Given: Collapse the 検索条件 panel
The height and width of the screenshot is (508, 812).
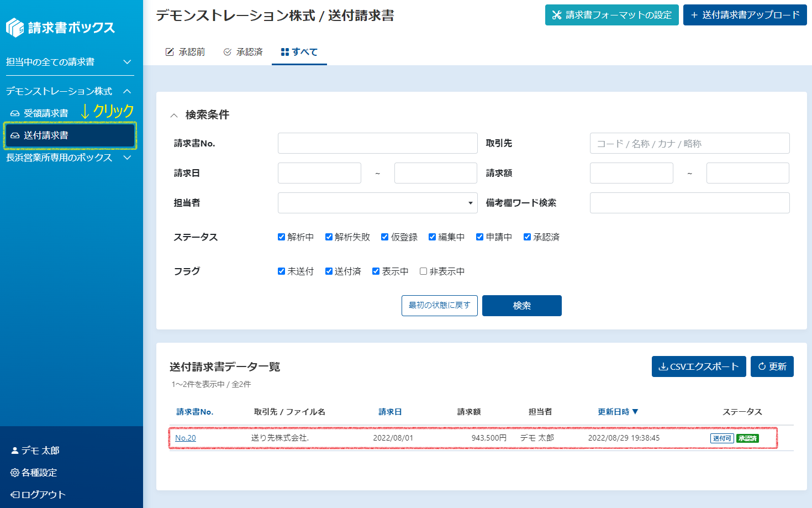Looking at the screenshot, I should (173, 115).
